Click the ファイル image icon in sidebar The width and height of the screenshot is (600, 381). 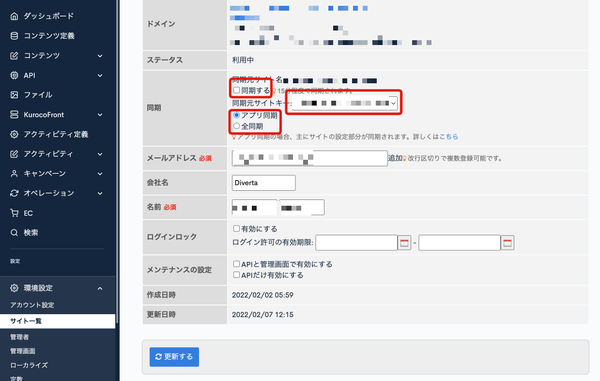click(x=14, y=95)
